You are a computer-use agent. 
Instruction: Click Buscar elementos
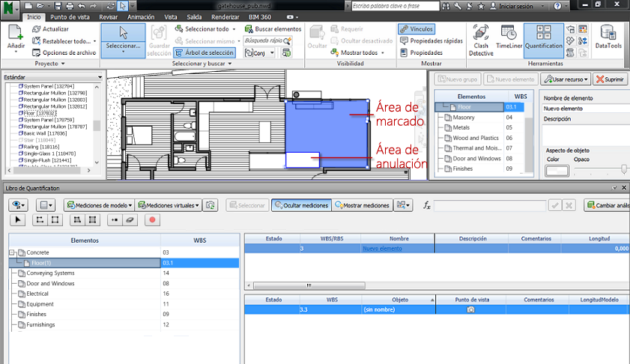[273, 29]
